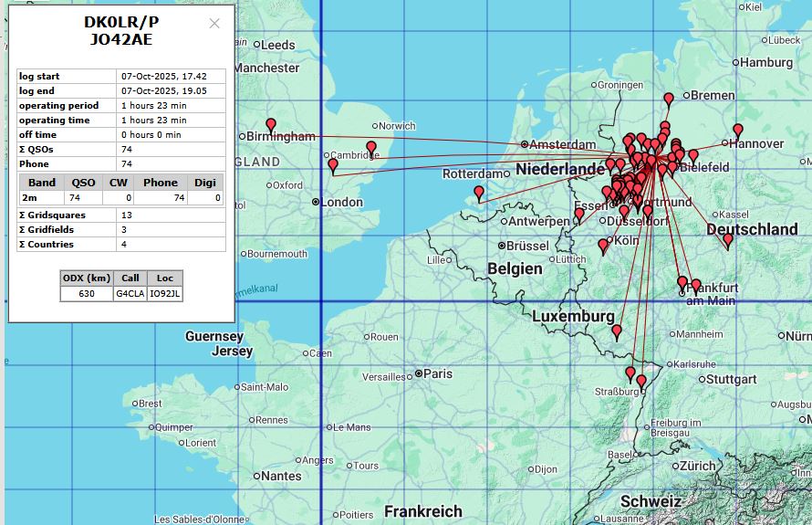The height and width of the screenshot is (525, 812).
Task: Click the red marker above Hannover
Action: click(738, 131)
